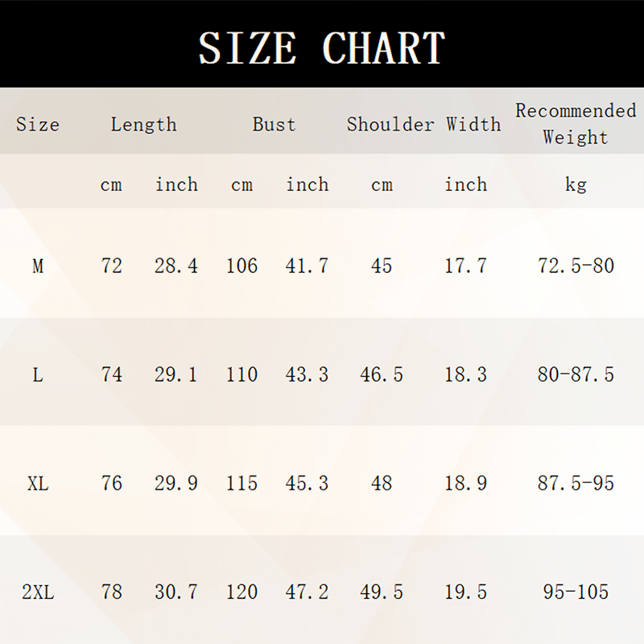
Task: Click the 95-105 weight range
Action: tap(576, 592)
